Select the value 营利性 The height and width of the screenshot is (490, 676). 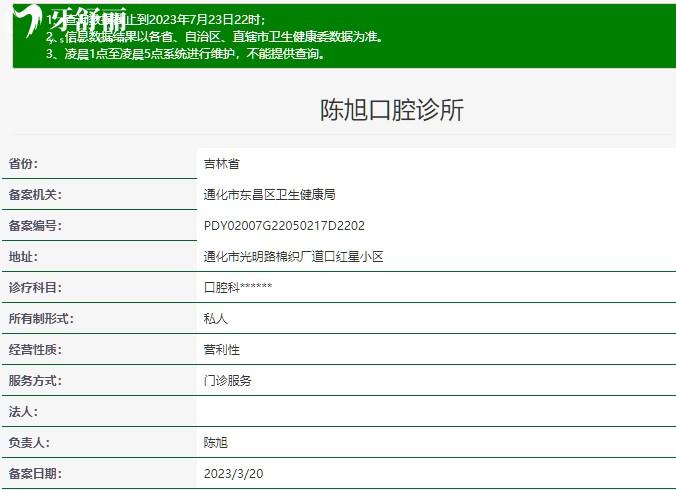pyautogui.click(x=222, y=350)
